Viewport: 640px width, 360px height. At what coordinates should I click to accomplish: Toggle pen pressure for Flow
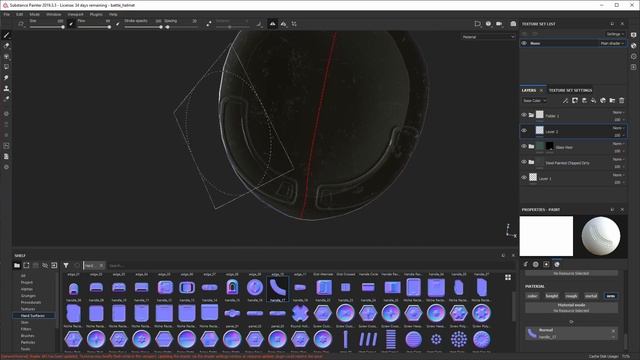tap(118, 24)
